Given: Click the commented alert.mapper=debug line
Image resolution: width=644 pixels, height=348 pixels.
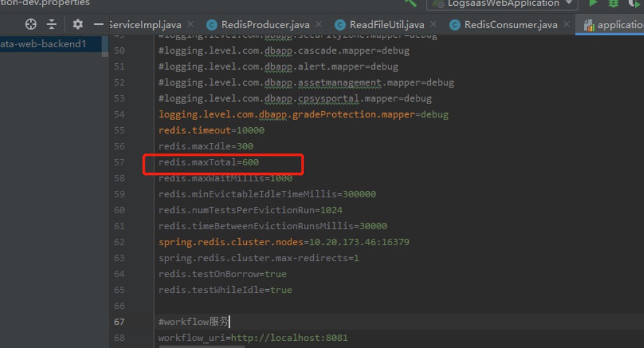Looking at the screenshot, I should 279,66.
